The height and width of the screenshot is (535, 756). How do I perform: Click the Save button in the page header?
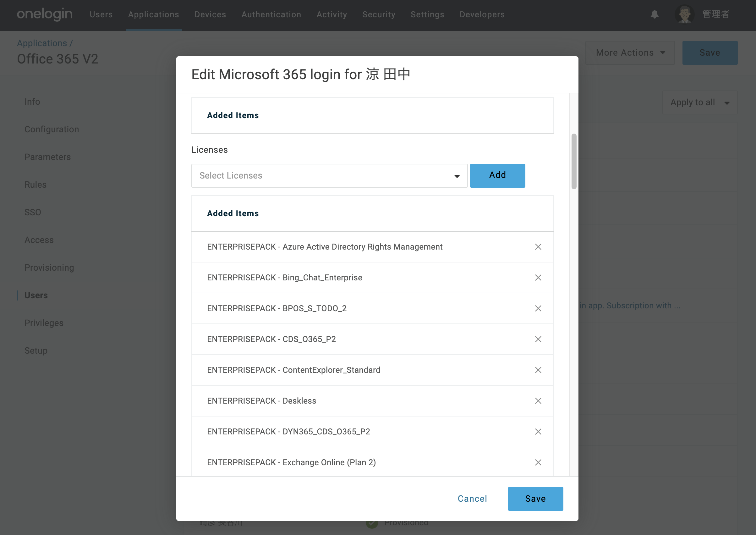coord(710,53)
